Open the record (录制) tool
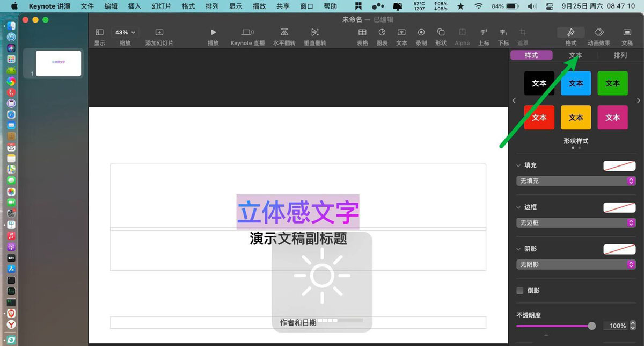This screenshot has width=644, height=346. [421, 36]
